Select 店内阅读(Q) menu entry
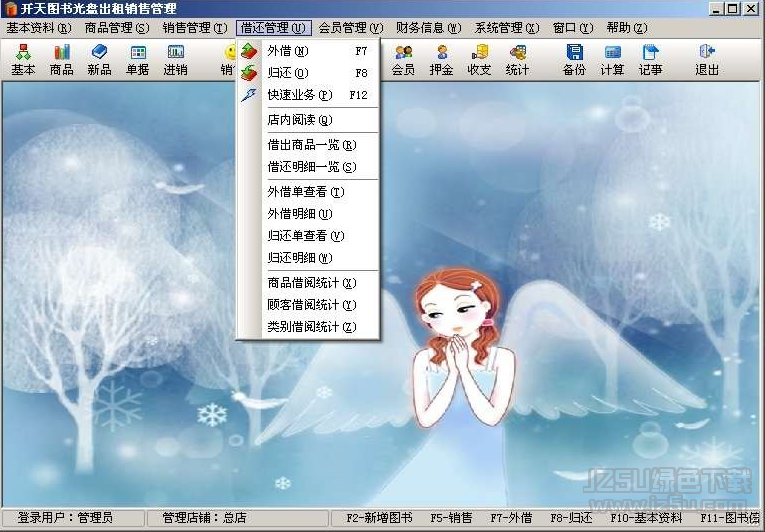The height and width of the screenshot is (532, 765). [308, 120]
